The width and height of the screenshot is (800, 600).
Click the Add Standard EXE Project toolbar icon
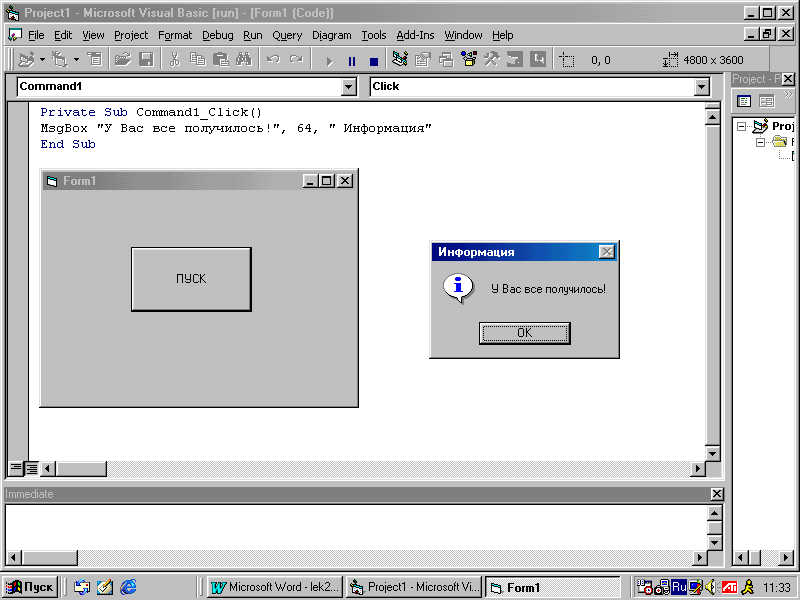(26, 60)
